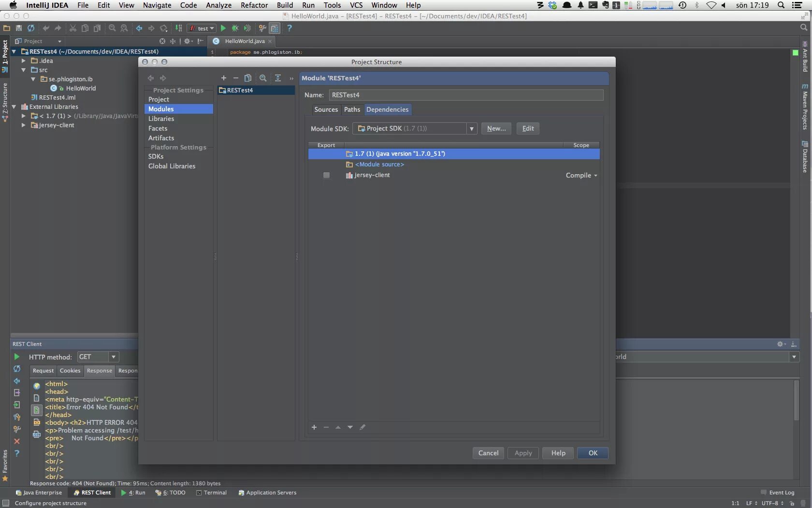This screenshot has height=508, width=812.
Task: Toggle the Export checkbox for jersey-client
Action: coord(326,175)
